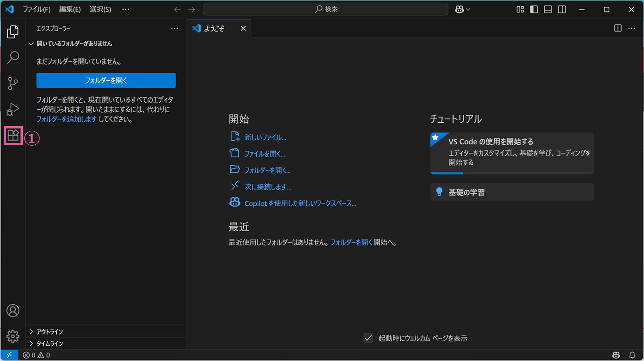Click フォルダーを開く... in the start list
The image size is (644, 361).
pyautogui.click(x=268, y=170)
